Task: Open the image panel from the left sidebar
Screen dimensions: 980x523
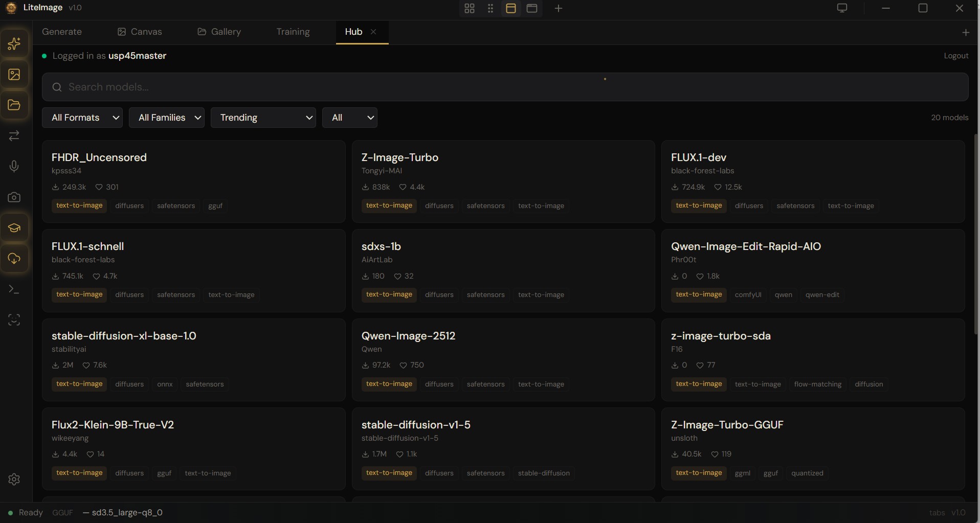Action: (x=14, y=75)
